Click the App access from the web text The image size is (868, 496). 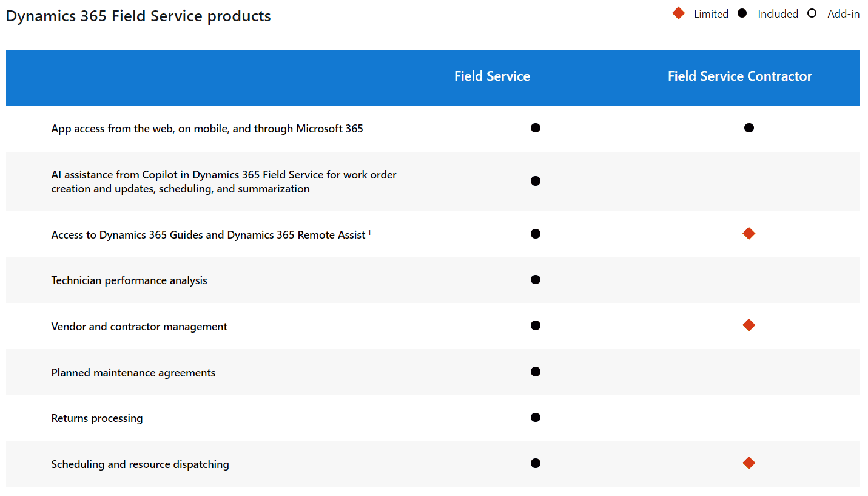point(207,129)
